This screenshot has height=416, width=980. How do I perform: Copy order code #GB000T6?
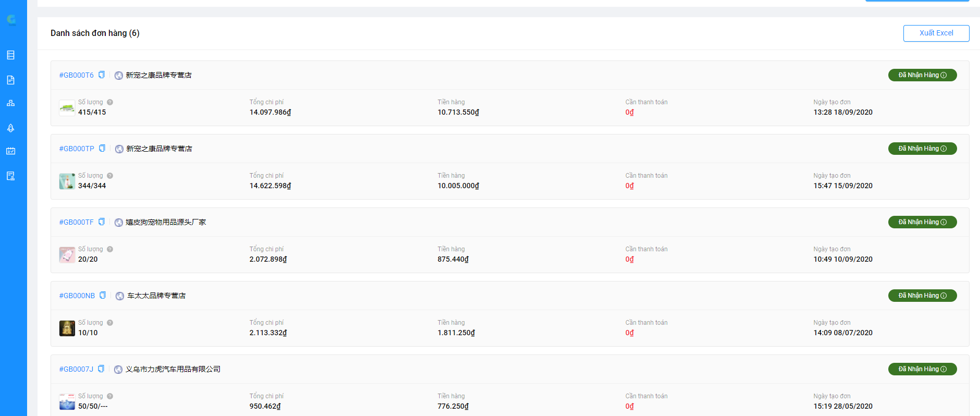click(102, 75)
